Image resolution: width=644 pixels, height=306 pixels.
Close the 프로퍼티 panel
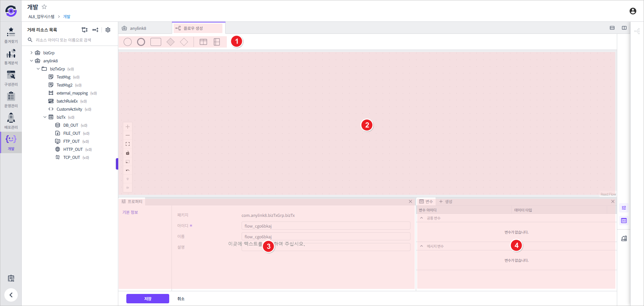point(410,201)
